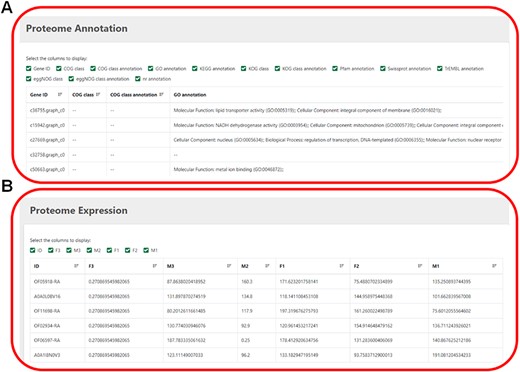520x372 pixels.
Task: Select gene c50663.graph_c0 cell
Action: pos(47,169)
